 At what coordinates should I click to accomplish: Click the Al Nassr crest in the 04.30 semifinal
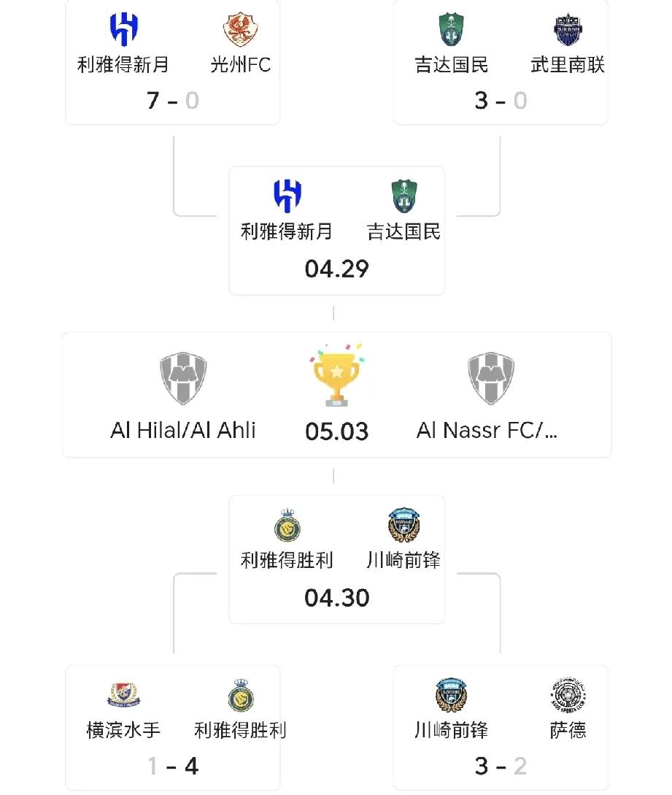pyautogui.click(x=287, y=526)
